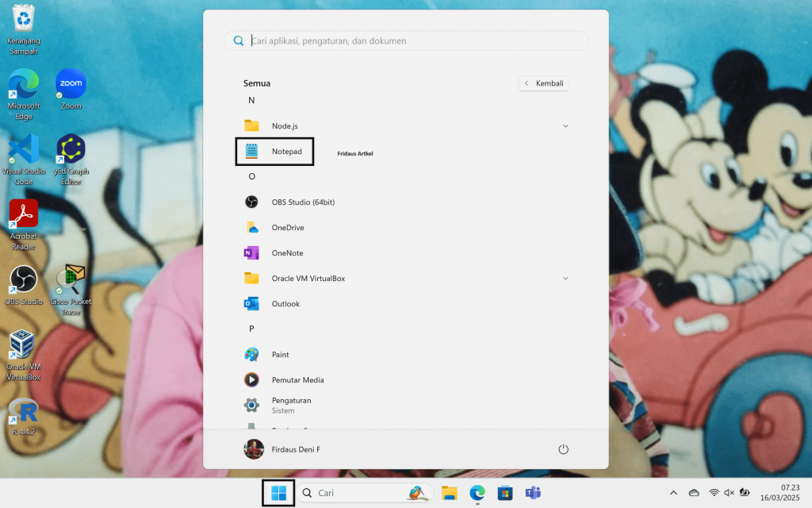Launch Outlook from the app list
812x508 pixels.
click(x=285, y=304)
